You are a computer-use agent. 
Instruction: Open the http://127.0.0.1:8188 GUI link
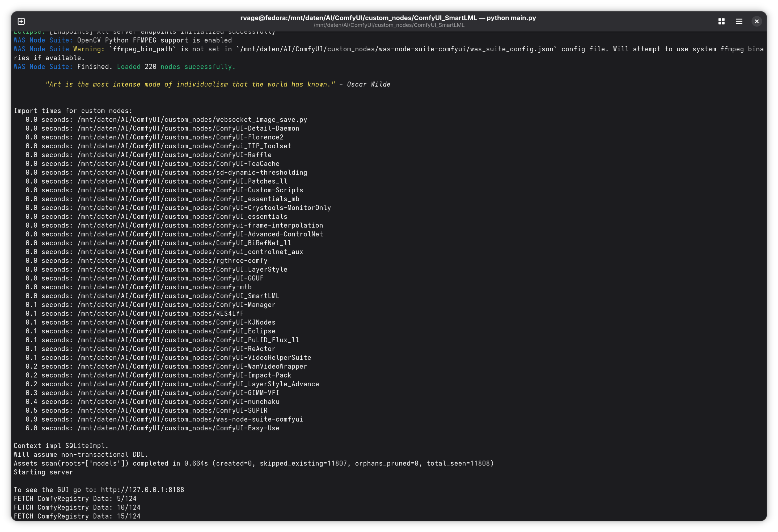coord(143,490)
